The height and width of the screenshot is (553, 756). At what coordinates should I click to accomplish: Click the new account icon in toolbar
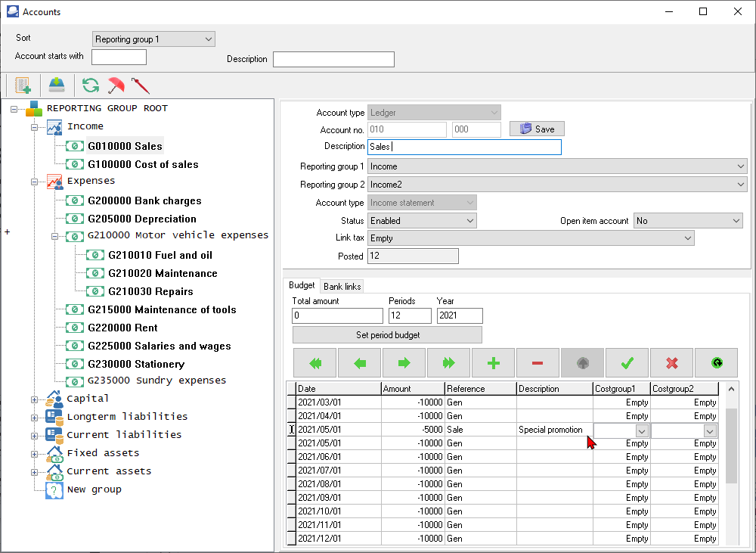tap(23, 85)
